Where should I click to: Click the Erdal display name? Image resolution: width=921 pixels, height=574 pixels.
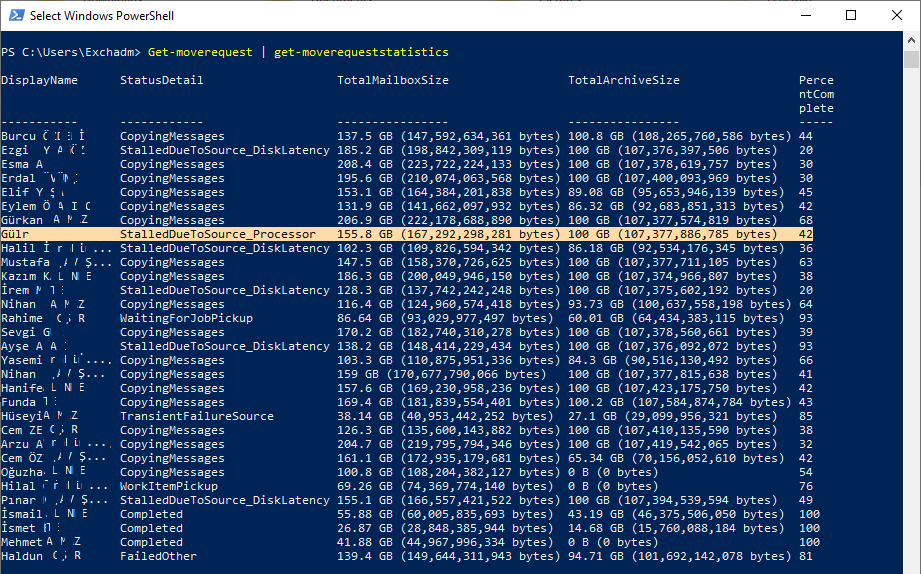(18, 178)
